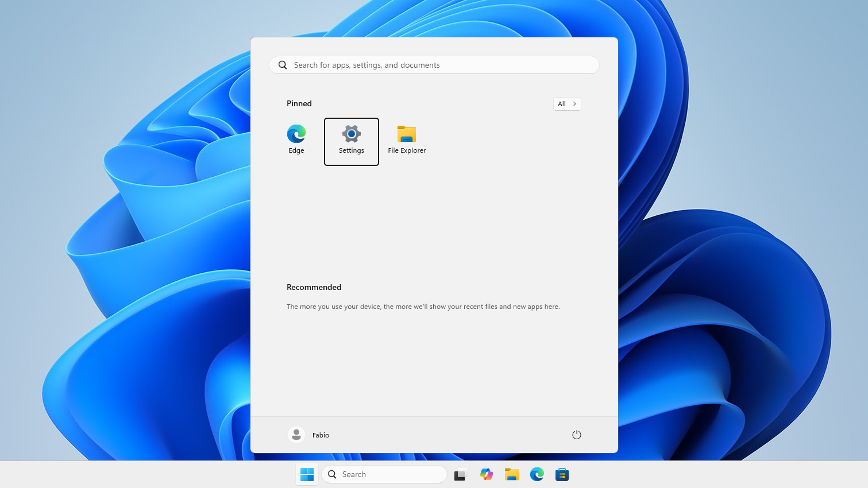Launch Copilot from the taskbar
This screenshot has width=868, height=488.
click(487, 474)
